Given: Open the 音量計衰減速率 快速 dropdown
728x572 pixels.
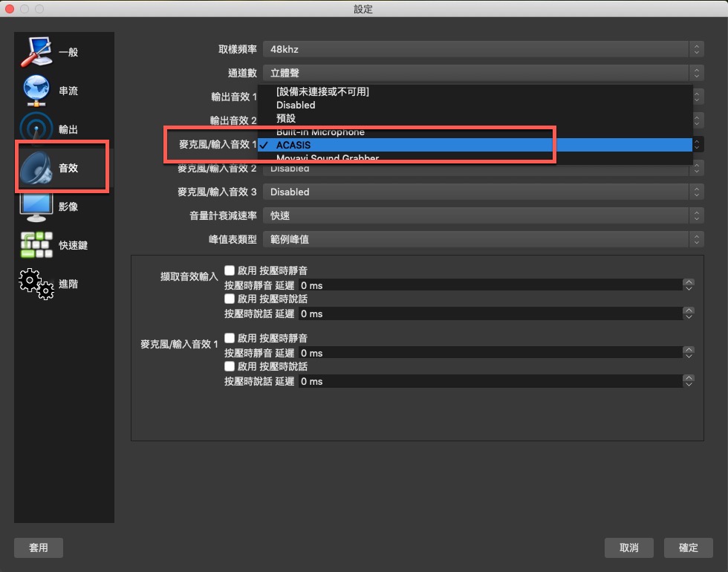Looking at the screenshot, I should [483, 215].
